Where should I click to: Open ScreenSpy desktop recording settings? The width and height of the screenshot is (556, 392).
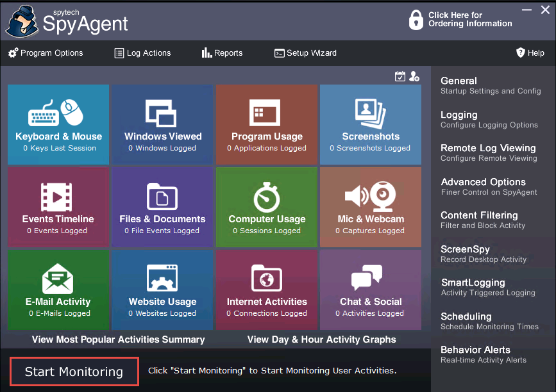(x=484, y=254)
